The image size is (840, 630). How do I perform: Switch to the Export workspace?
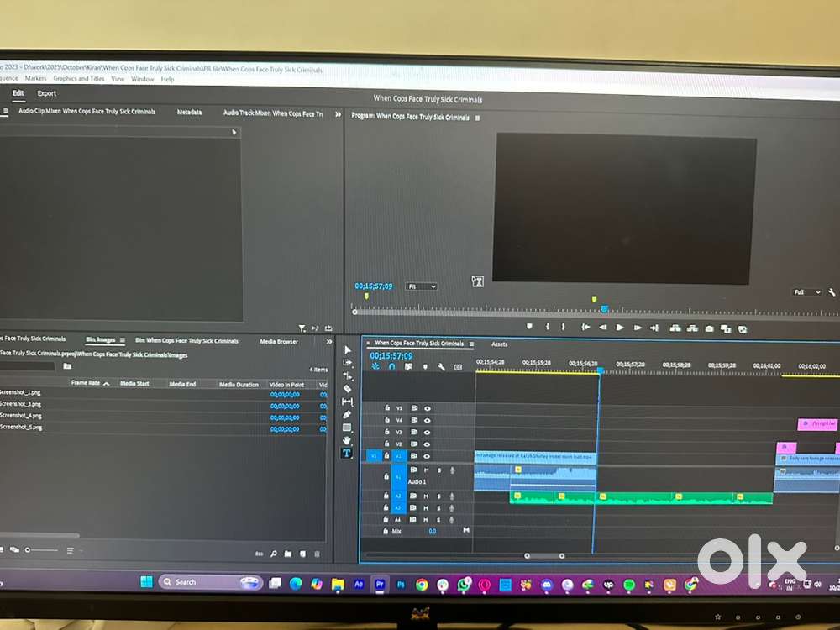(x=47, y=94)
